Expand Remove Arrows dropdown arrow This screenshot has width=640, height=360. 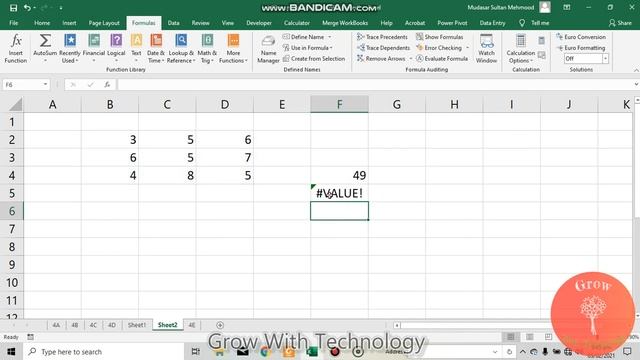point(411,59)
